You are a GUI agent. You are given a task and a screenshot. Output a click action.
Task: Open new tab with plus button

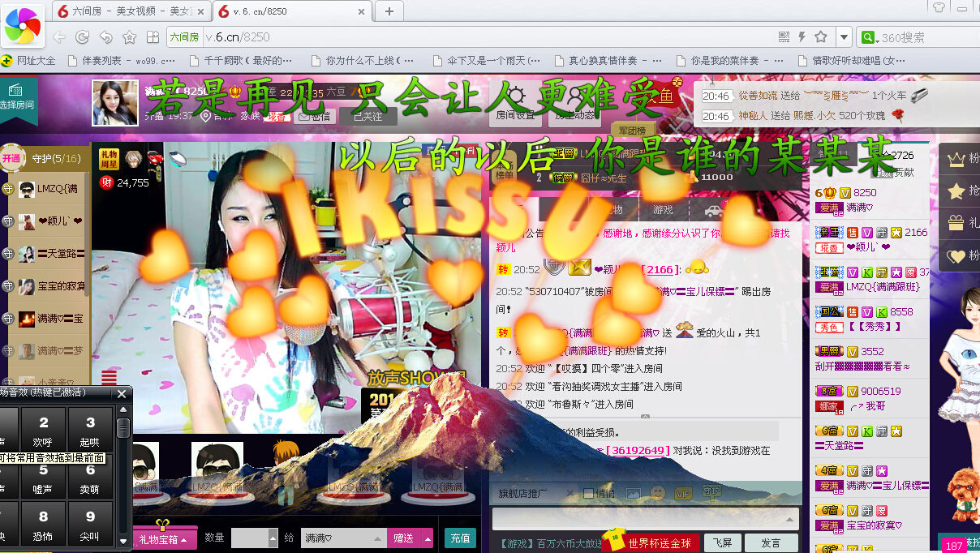(x=389, y=11)
